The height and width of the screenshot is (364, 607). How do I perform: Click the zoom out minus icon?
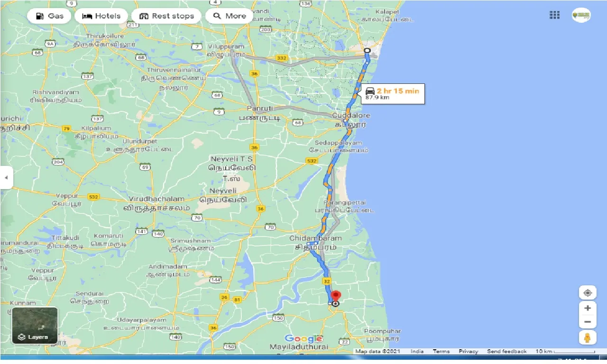(x=588, y=321)
